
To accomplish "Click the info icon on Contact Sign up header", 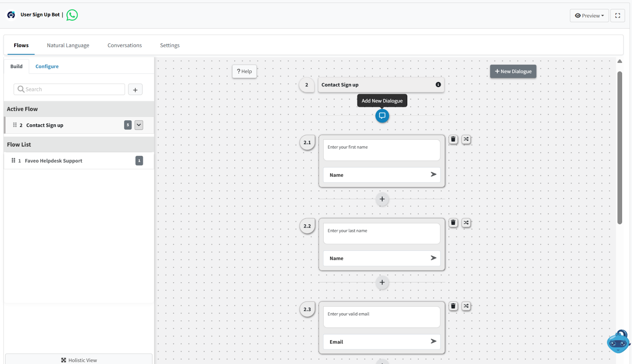I will [x=438, y=84].
